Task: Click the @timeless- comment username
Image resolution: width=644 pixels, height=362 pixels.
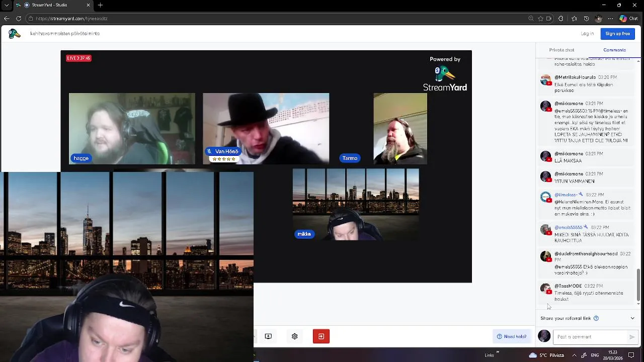Action: point(566,195)
